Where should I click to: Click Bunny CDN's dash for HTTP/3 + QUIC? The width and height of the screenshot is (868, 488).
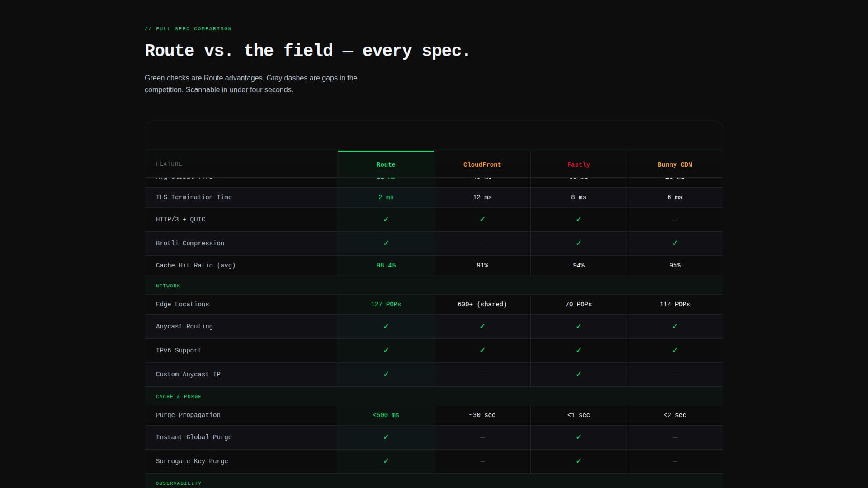coord(675,220)
